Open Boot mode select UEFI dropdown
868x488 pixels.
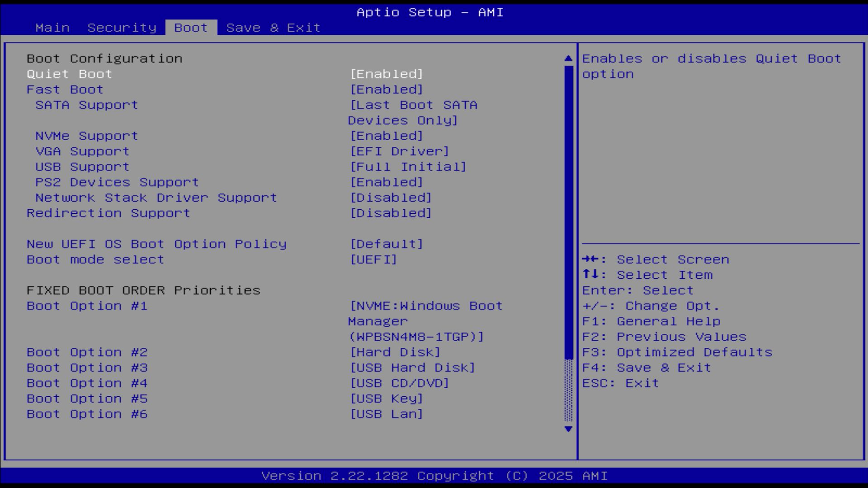pos(373,259)
